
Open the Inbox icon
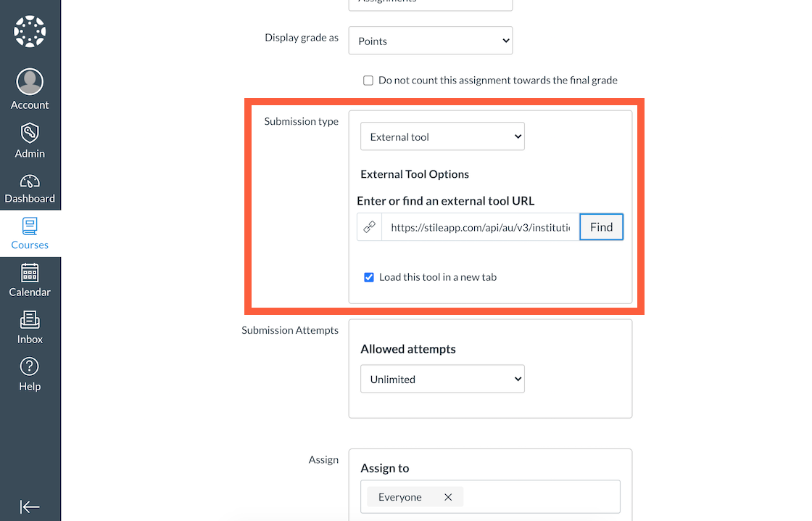[x=30, y=320]
